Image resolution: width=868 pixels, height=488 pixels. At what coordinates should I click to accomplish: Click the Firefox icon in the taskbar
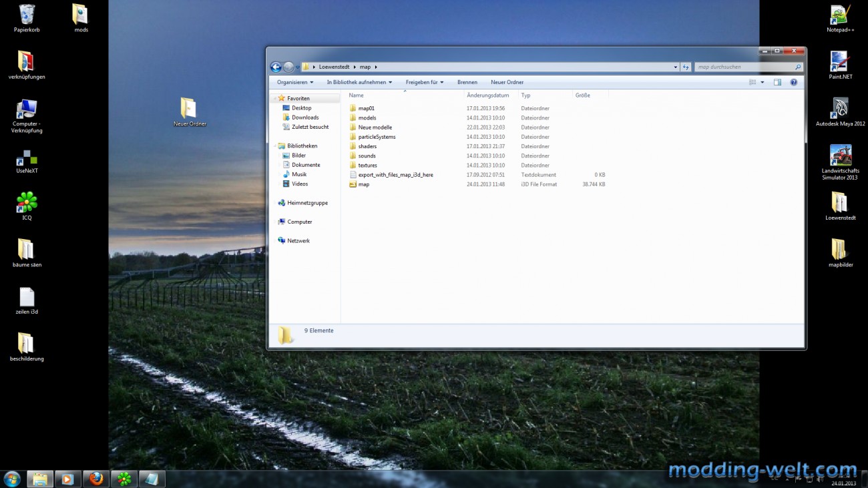96,479
